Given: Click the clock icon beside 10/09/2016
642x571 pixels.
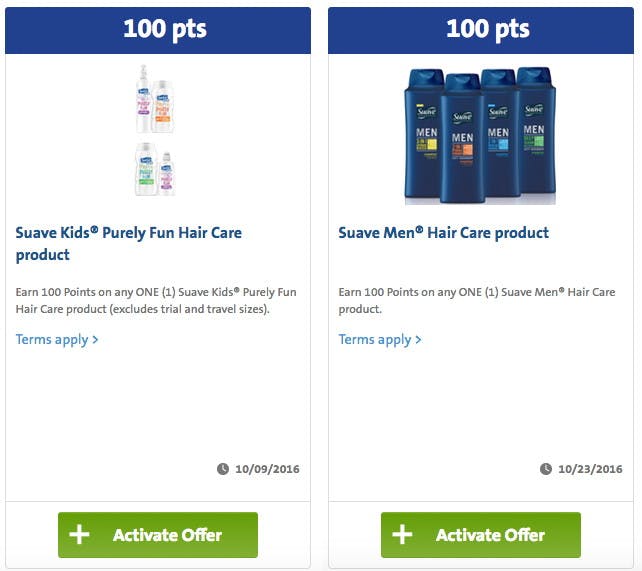Looking at the screenshot, I should [223, 469].
